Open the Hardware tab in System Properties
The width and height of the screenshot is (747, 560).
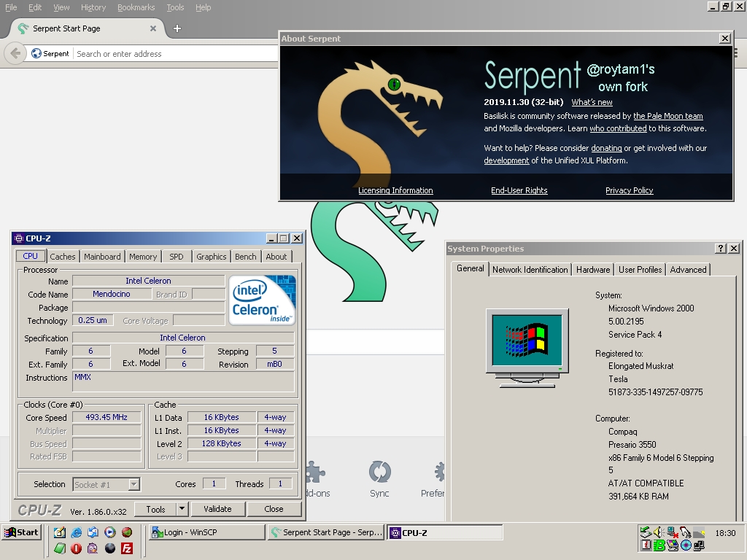pyautogui.click(x=592, y=270)
